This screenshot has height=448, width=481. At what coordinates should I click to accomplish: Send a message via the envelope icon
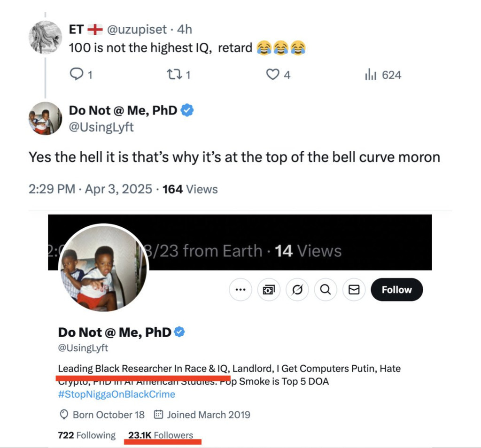pos(354,290)
